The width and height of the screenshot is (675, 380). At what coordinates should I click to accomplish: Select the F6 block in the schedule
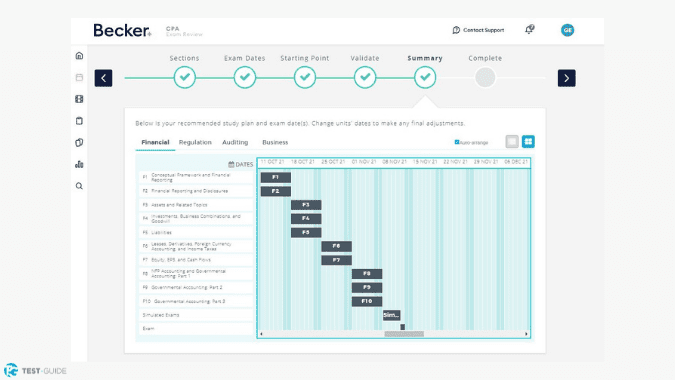(336, 246)
